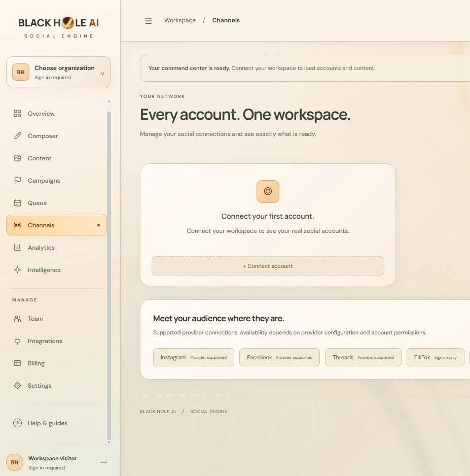Click the BLACK HOLE AI footer text
470x476 pixels.
[x=158, y=412]
